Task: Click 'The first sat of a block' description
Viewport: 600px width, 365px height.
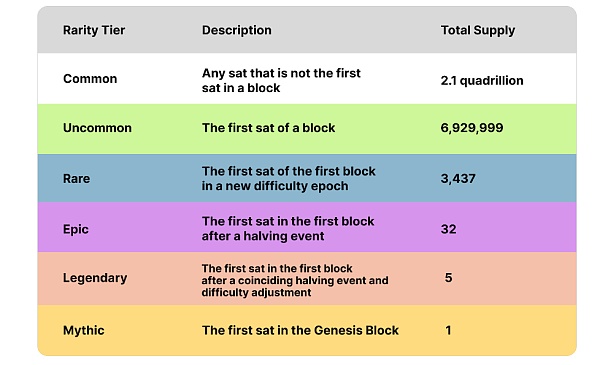Action: coord(268,128)
